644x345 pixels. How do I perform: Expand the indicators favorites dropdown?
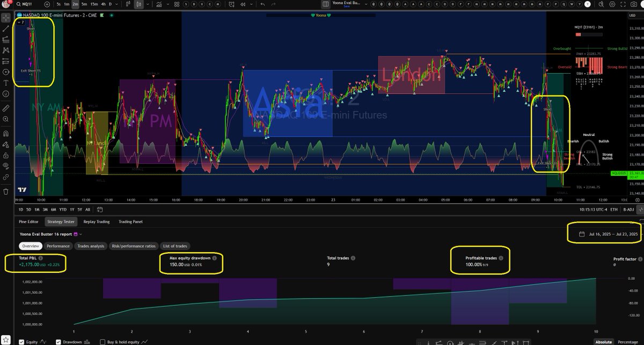pos(168,4)
